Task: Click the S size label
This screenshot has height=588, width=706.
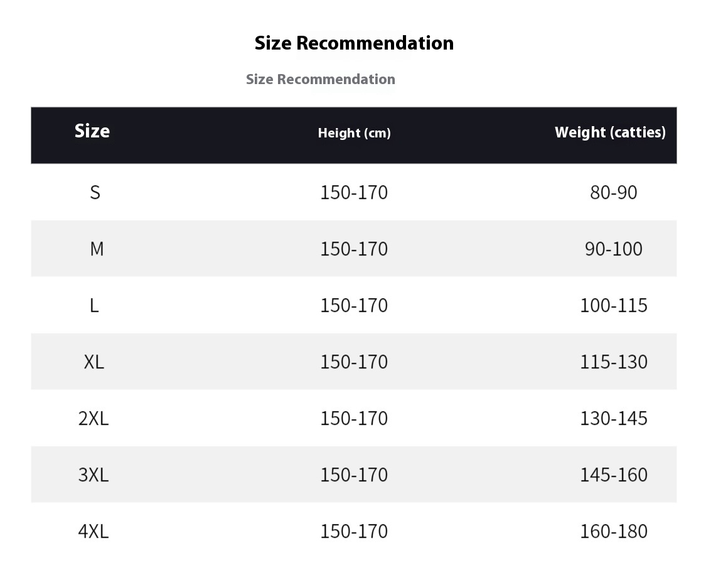Action: [95, 193]
